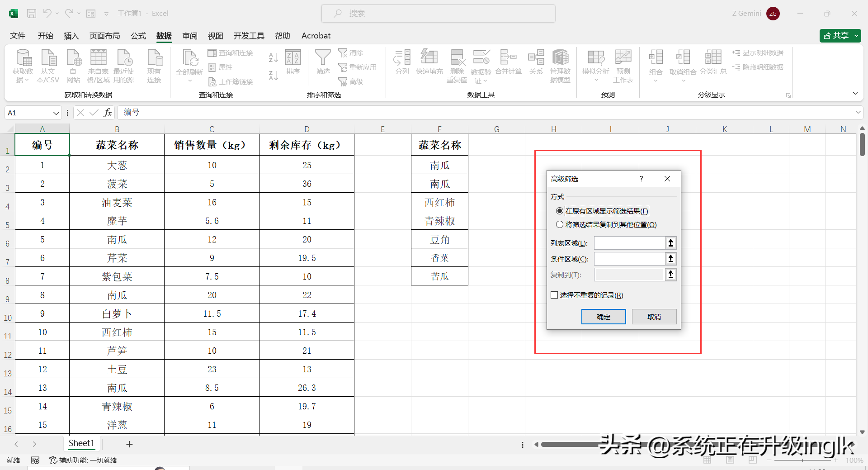
Task: Open Manage Data Model (管理数据模型)
Action: tap(561, 66)
